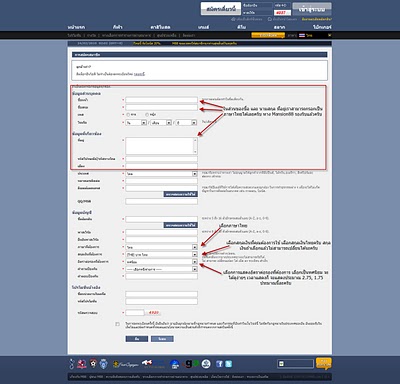
Task: Open the security question dropdown
Action: 161,269
